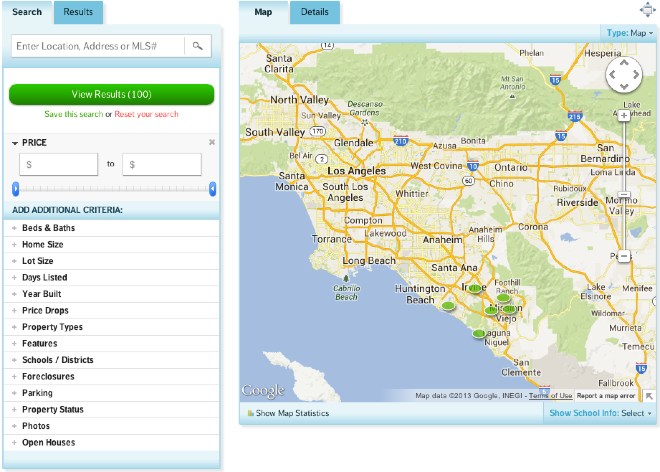Click the Save this search link
The width and height of the screenshot is (660, 472).
(x=73, y=114)
